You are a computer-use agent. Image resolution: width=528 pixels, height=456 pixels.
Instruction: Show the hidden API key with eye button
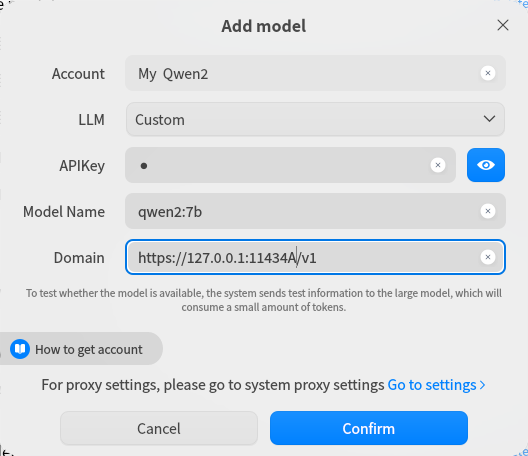click(486, 165)
